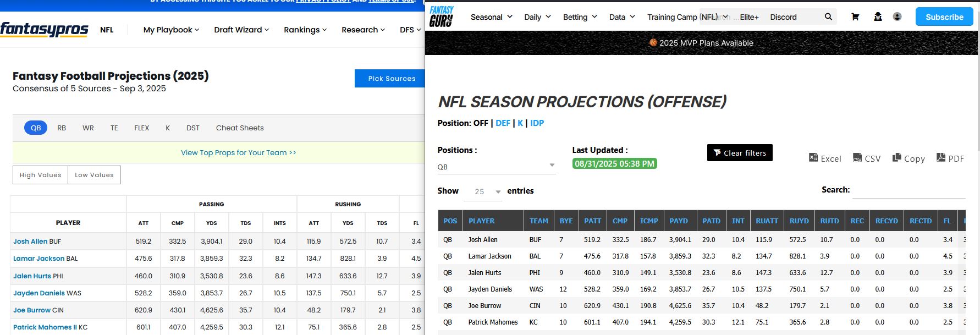
Task: Click 2025 MVP Plans Available banner
Action: [x=701, y=43]
